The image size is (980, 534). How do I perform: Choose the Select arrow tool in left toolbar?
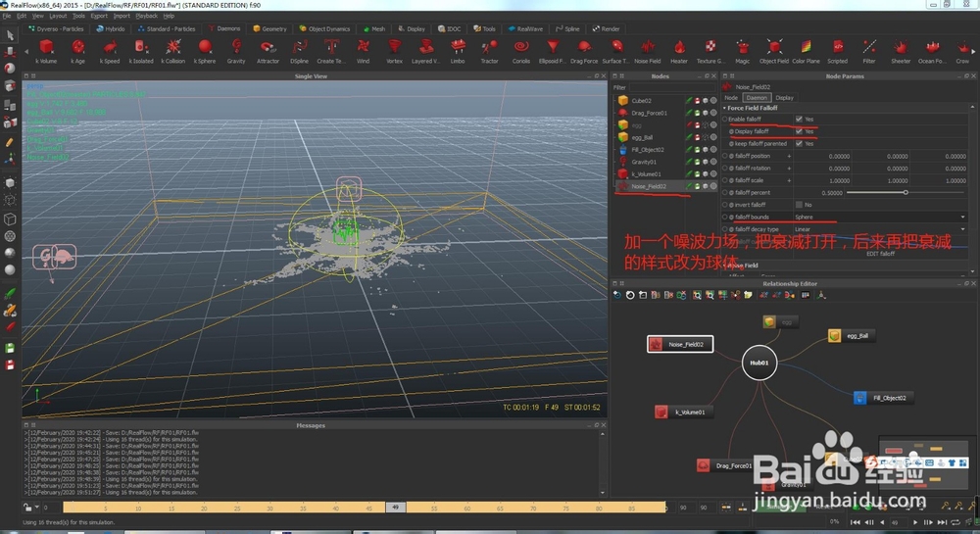(10, 35)
